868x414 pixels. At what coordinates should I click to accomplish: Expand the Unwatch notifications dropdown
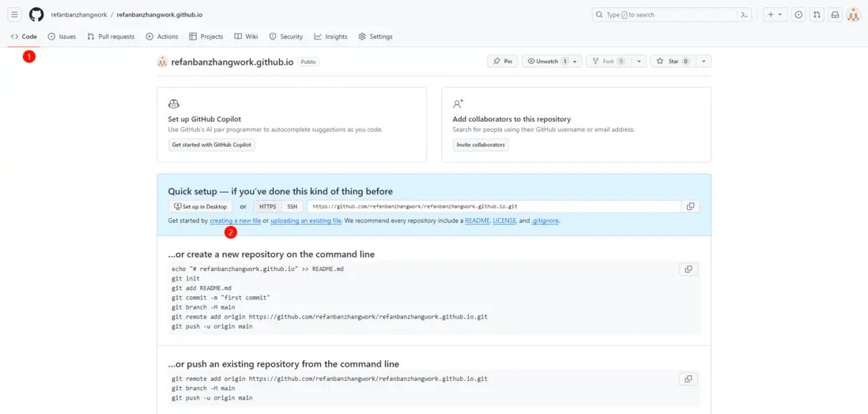pyautogui.click(x=576, y=62)
